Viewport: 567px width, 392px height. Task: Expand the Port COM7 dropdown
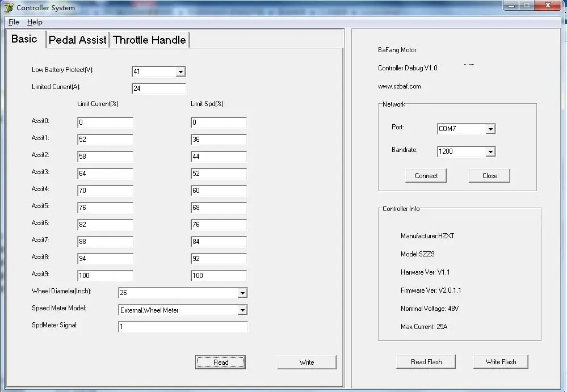(x=490, y=129)
